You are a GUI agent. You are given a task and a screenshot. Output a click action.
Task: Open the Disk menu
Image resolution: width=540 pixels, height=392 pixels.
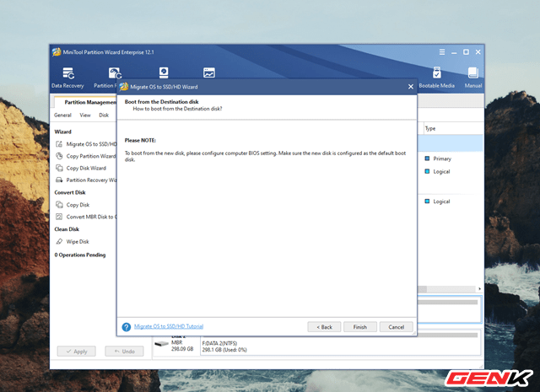[104, 115]
